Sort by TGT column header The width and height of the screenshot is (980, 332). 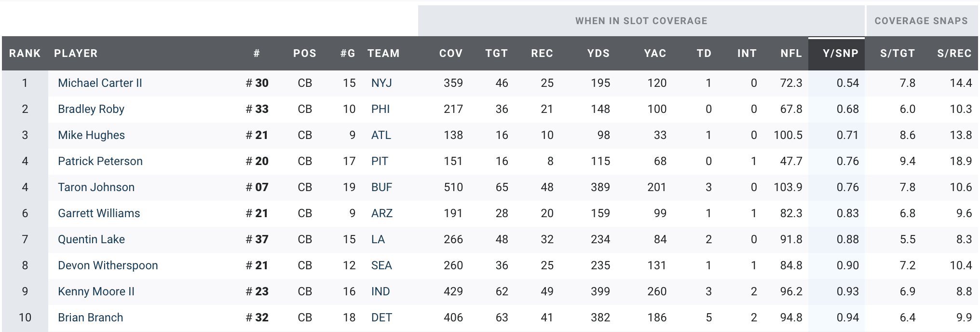coord(496,53)
